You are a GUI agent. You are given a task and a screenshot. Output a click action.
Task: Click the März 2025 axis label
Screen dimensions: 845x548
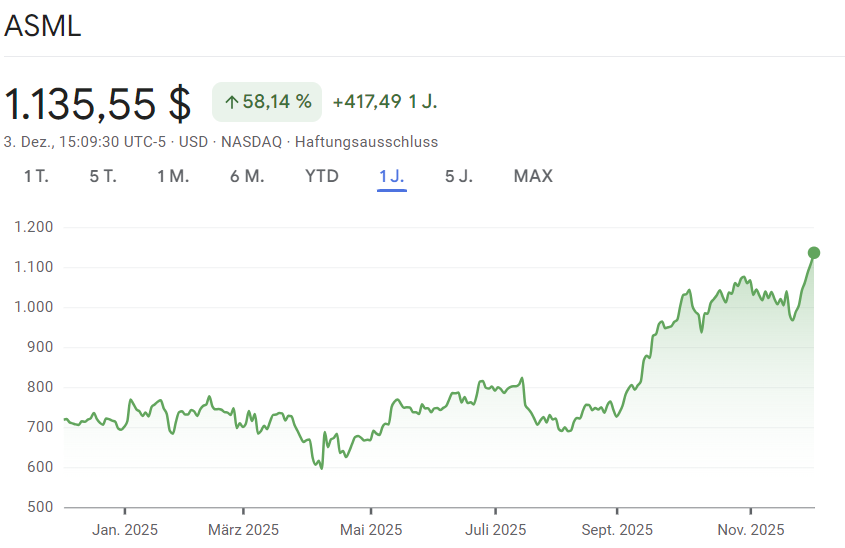(244, 530)
